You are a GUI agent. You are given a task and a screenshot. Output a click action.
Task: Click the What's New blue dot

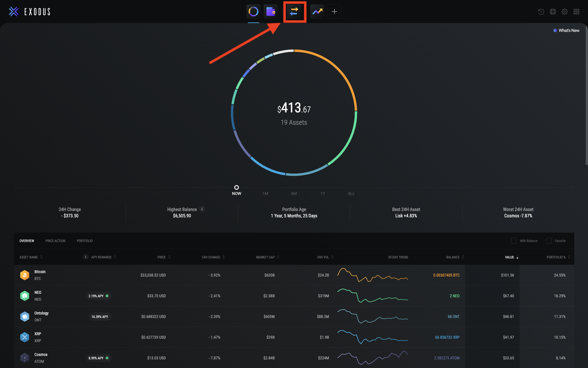(x=555, y=30)
